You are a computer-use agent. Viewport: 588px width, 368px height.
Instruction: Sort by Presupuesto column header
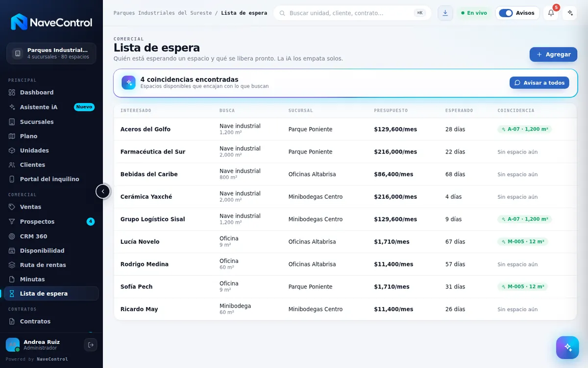click(x=391, y=111)
